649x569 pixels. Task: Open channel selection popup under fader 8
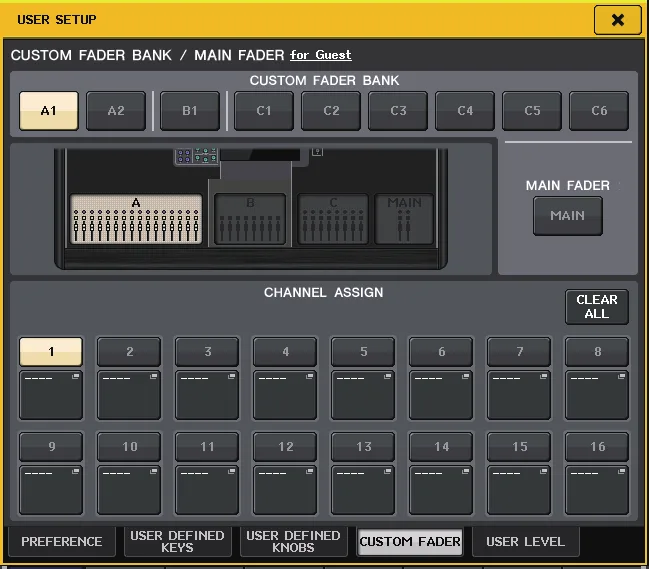coord(597,395)
